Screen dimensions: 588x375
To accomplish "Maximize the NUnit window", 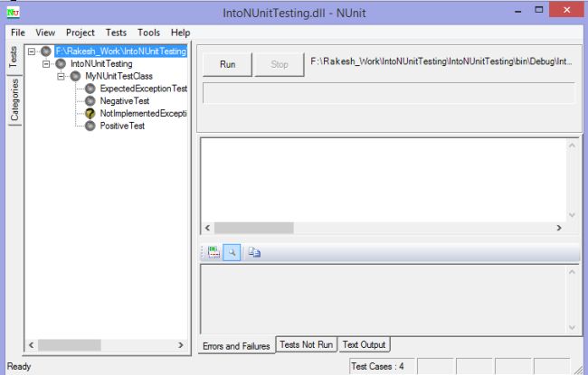I will pos(539,10).
